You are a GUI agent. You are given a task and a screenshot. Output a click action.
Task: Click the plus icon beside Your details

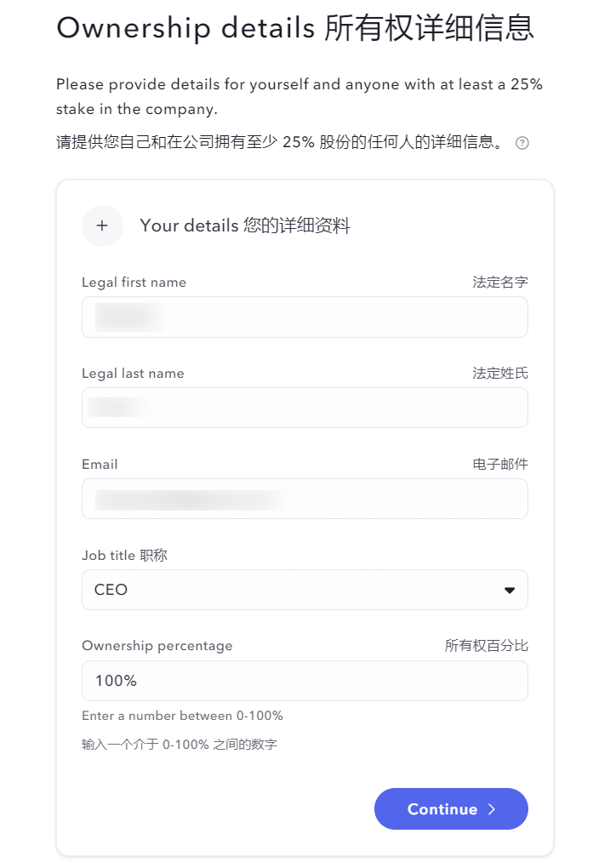[102, 226]
